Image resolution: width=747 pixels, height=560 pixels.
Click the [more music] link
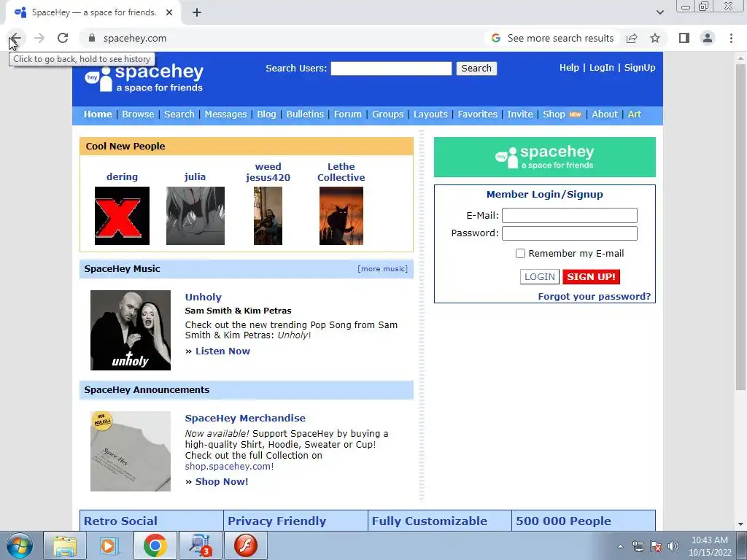(382, 268)
